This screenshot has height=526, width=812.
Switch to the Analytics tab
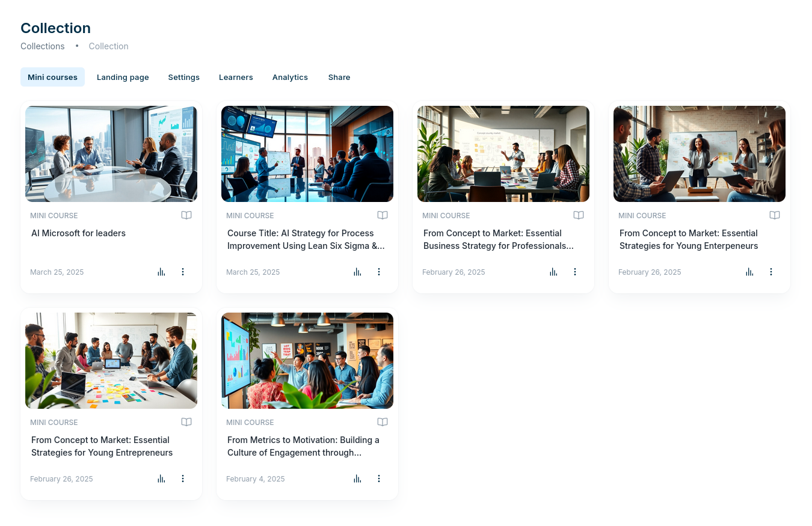[x=290, y=77]
